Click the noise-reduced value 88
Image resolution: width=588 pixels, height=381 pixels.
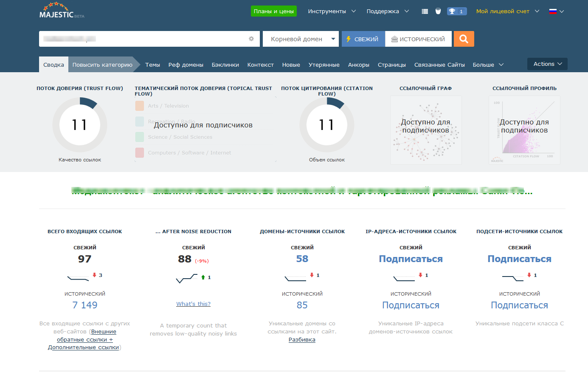pyautogui.click(x=185, y=259)
